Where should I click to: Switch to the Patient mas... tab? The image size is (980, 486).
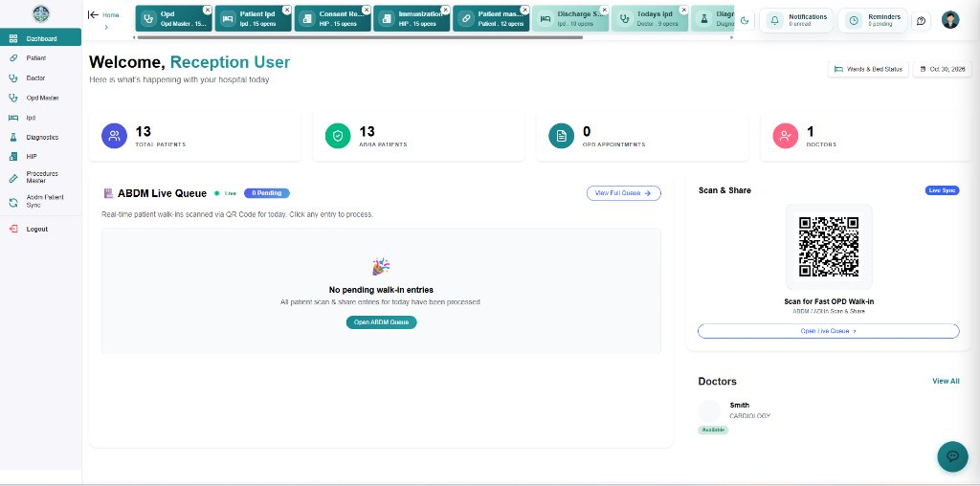(x=491, y=19)
